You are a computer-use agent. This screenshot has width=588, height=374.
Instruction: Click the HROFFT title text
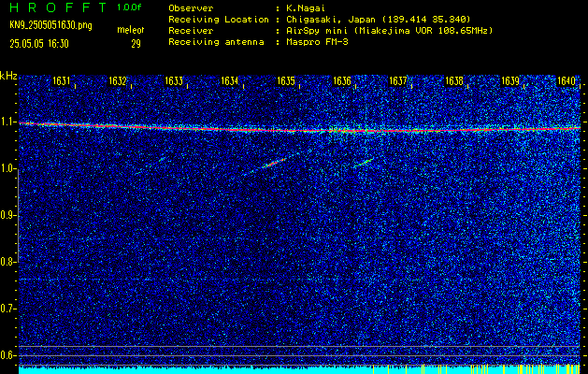(59, 7)
